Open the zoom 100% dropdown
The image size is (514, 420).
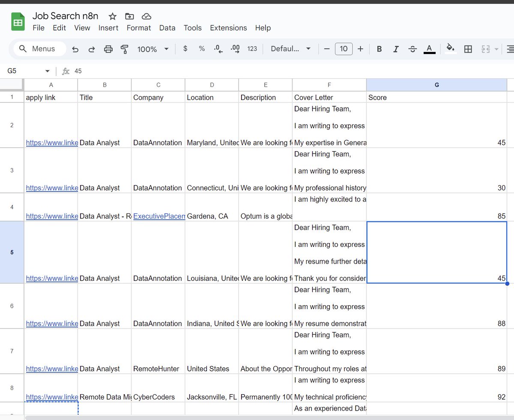(x=153, y=49)
